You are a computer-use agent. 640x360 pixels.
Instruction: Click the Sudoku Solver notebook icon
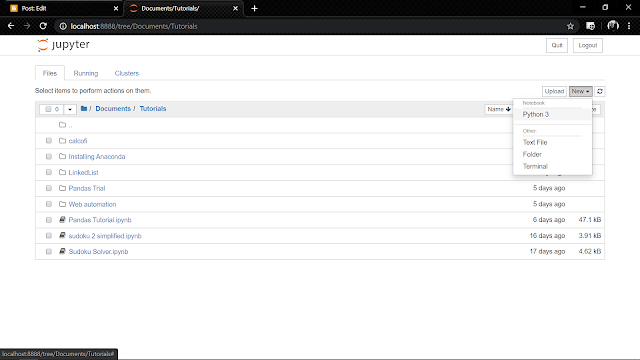[x=62, y=251]
